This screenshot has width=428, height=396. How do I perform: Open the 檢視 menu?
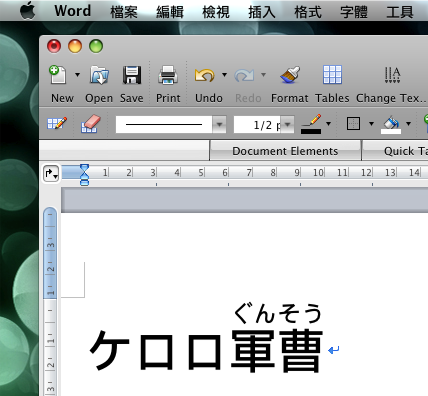click(216, 12)
